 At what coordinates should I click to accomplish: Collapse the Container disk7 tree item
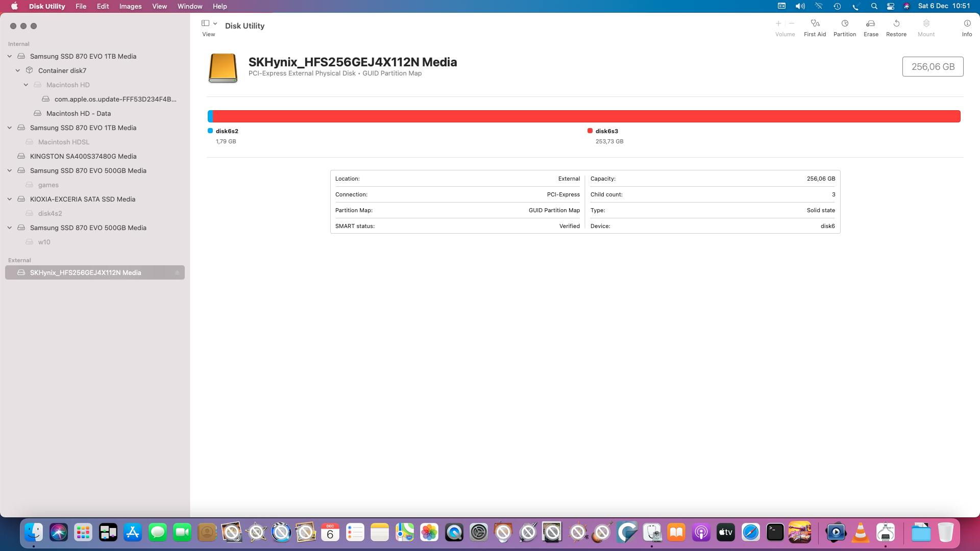click(x=18, y=70)
